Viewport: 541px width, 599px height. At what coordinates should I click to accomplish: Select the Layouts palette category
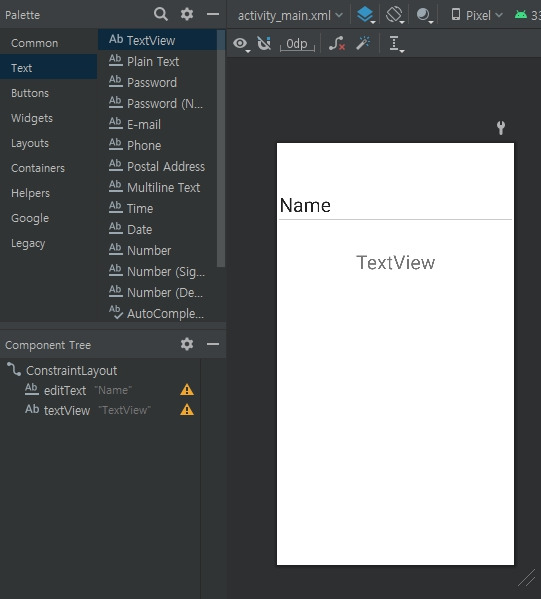coord(30,143)
